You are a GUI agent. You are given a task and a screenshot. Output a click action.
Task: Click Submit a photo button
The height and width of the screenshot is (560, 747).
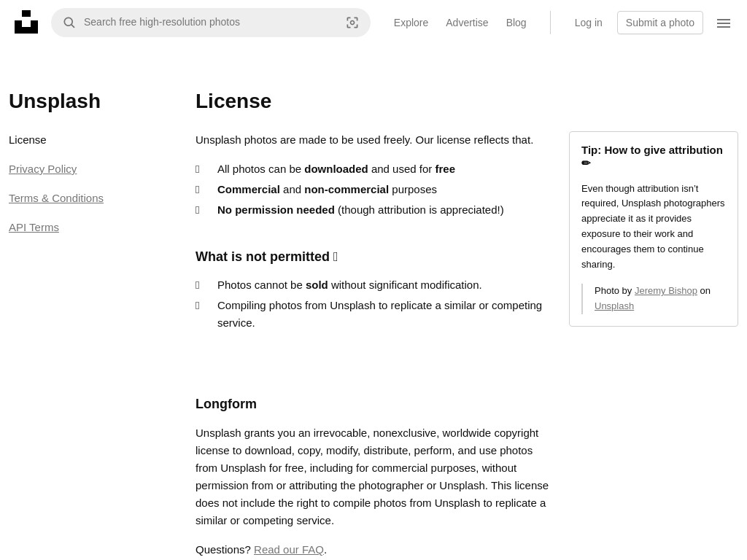click(x=659, y=23)
